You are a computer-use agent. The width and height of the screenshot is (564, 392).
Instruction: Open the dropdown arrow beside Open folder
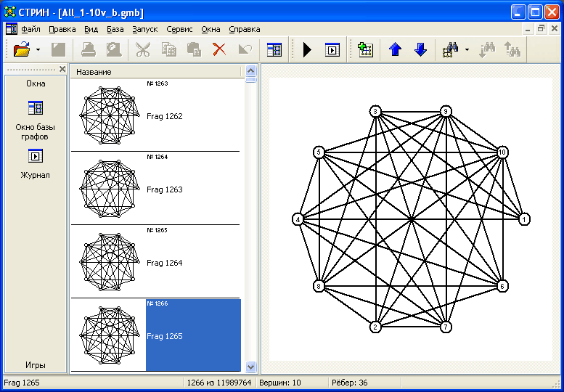coord(38,49)
